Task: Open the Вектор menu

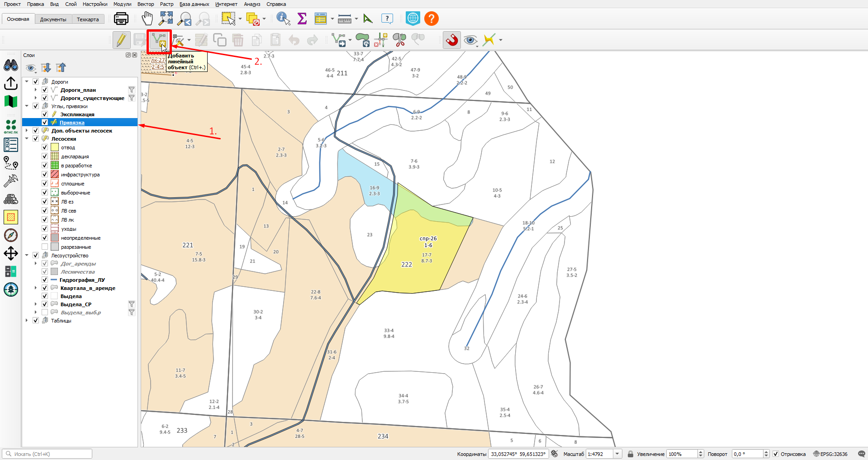Action: [x=146, y=4]
